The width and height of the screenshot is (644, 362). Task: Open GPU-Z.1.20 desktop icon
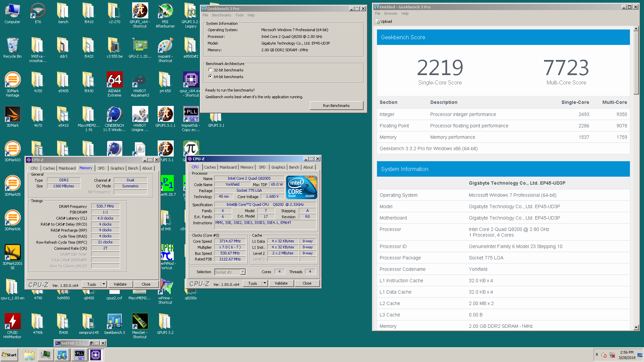tap(140, 48)
